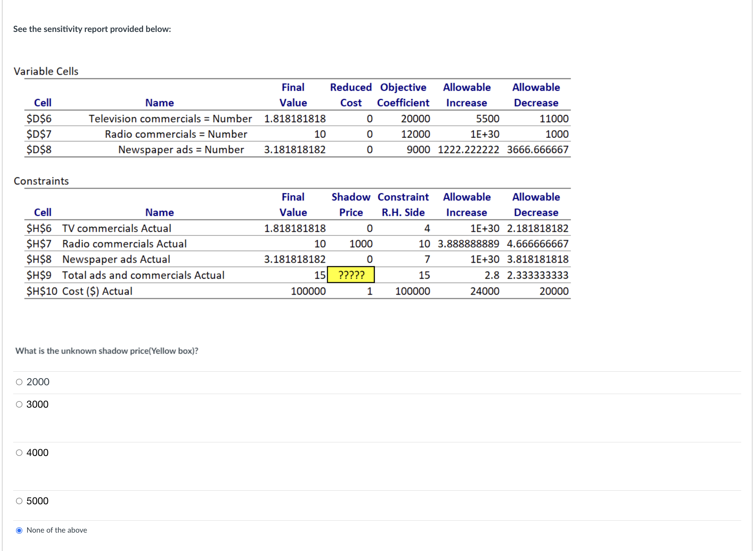The width and height of the screenshot is (756, 551).
Task: Select the 2000 radio button
Action: 18,381
